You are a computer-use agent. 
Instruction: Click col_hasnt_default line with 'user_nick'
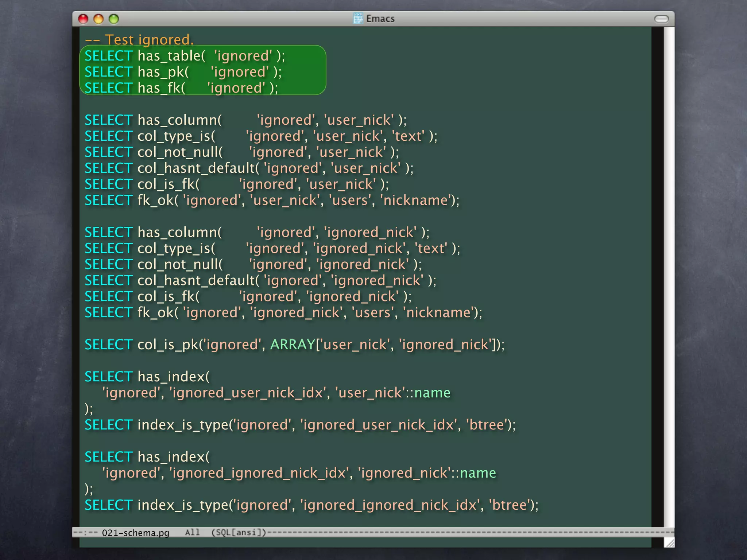click(249, 168)
